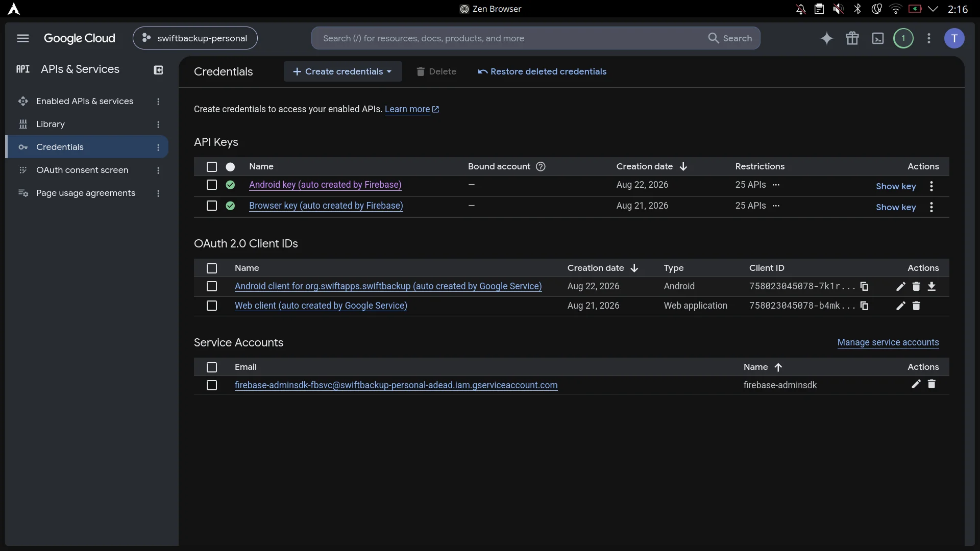Viewport: 980px width, 551px height.
Task: Click the Google Cloud logo
Action: pos(80,38)
